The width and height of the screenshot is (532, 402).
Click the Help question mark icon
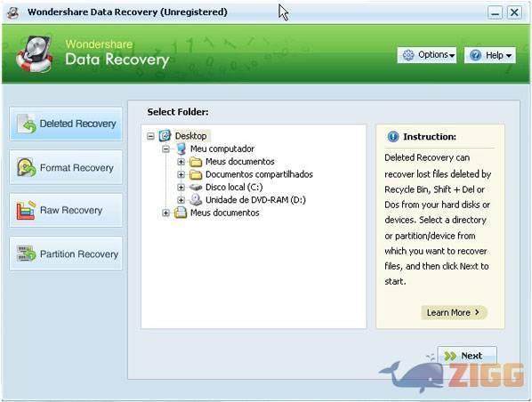(476, 55)
